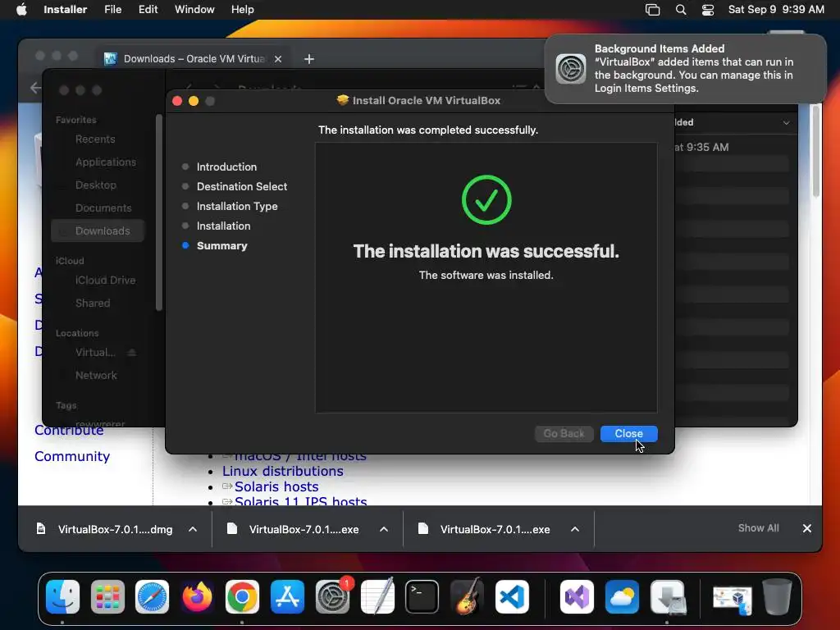Open the Trash in the dock
The height and width of the screenshot is (630, 840).
pos(777,596)
